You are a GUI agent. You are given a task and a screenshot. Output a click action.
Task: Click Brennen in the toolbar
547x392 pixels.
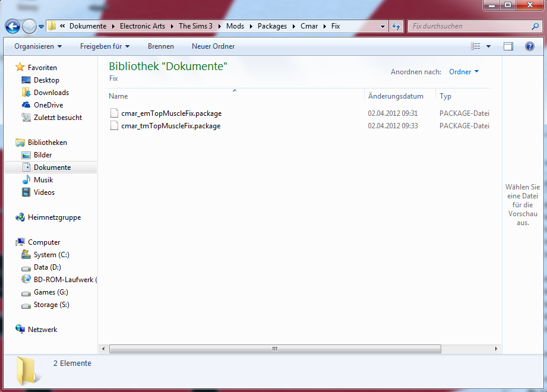[161, 46]
